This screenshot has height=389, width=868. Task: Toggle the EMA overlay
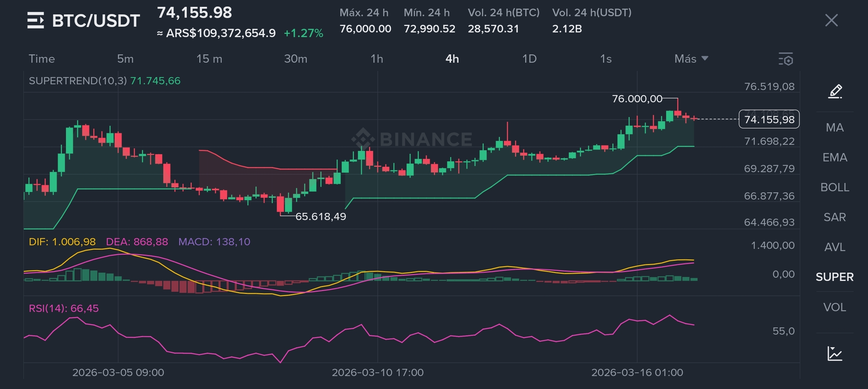point(835,157)
